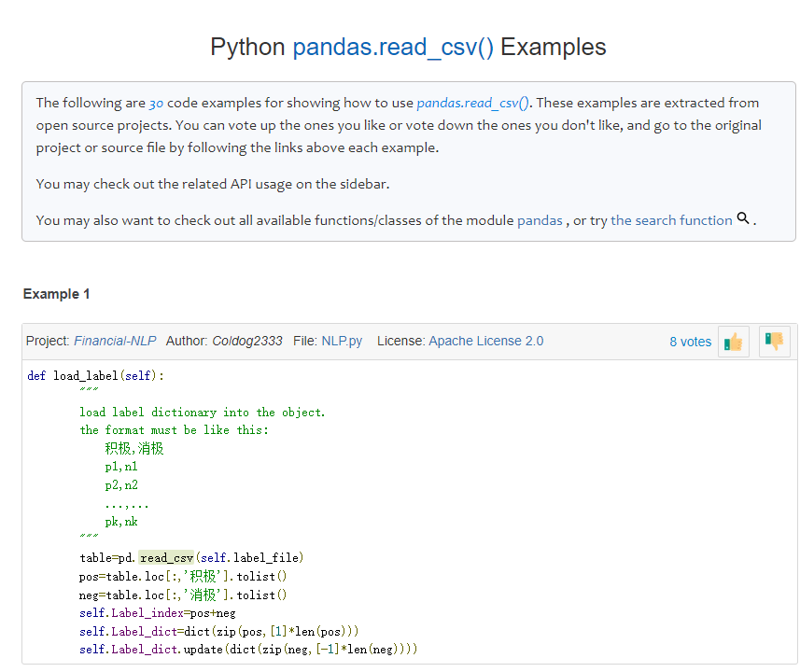Click the 'p2,n2' docstring line
The image size is (800, 672).
(x=121, y=485)
